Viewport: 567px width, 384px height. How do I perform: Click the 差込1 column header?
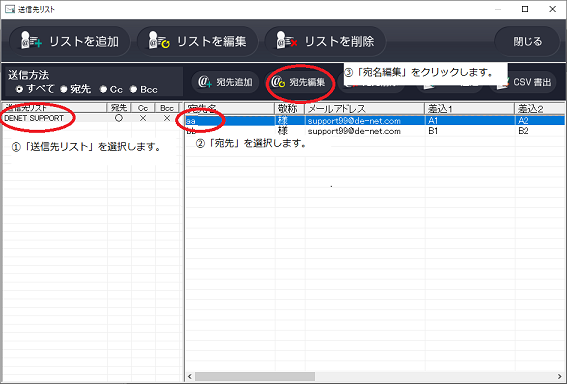469,108
